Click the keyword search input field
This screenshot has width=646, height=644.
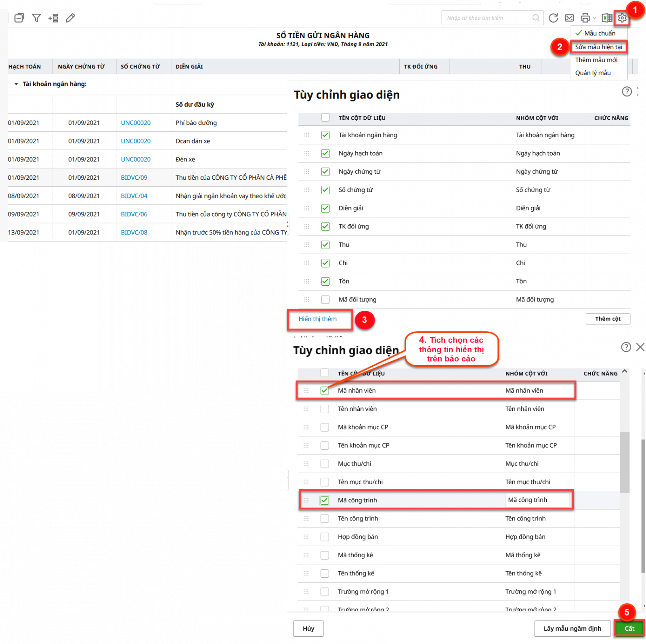pyautogui.click(x=488, y=18)
